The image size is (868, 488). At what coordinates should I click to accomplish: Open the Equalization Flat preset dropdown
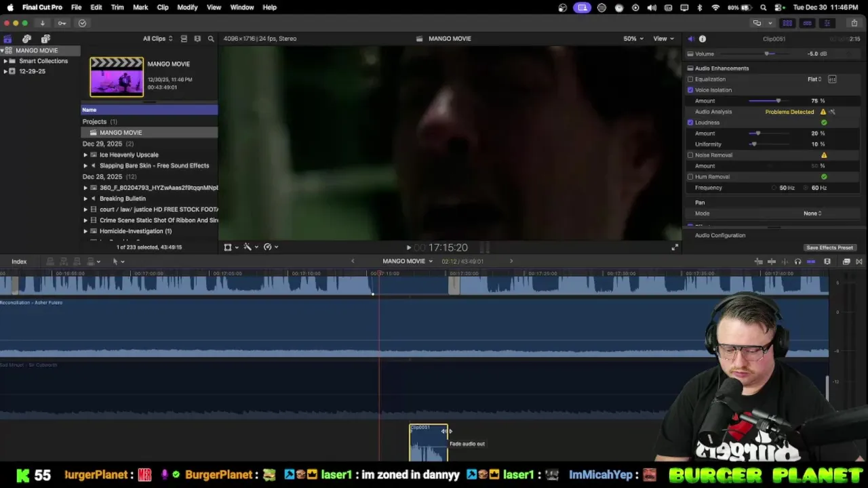pos(814,79)
